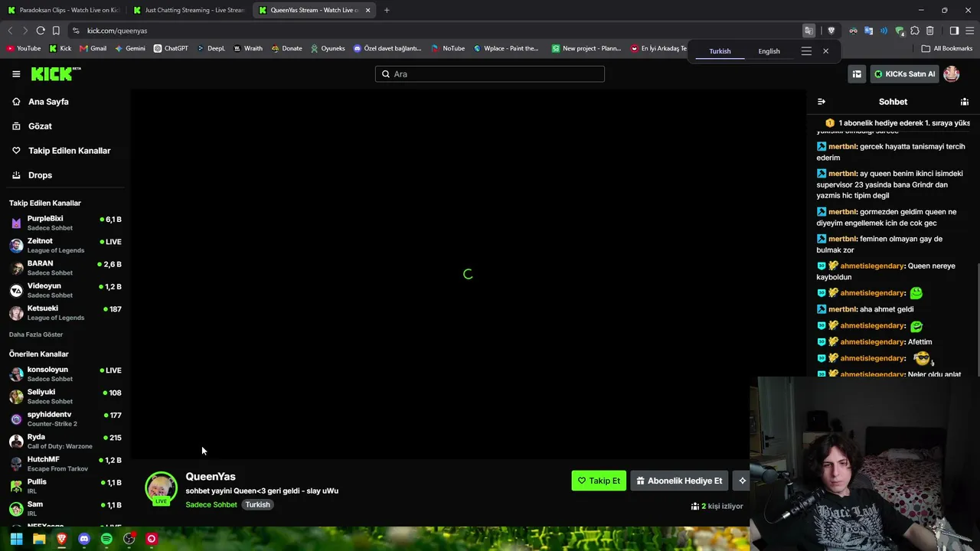Open the Kick sidebar hamburger menu

[16, 74]
